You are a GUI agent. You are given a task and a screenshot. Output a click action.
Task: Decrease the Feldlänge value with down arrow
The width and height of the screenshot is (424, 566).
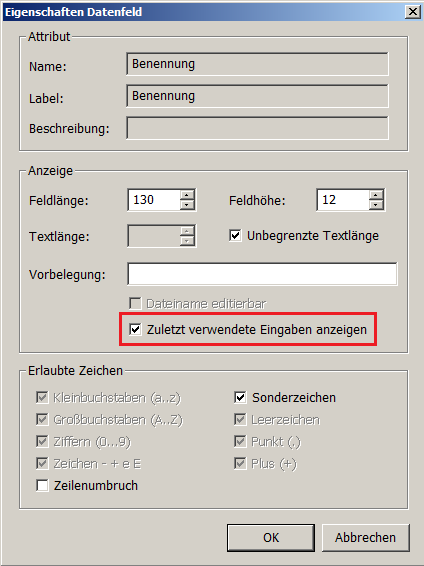(187, 205)
